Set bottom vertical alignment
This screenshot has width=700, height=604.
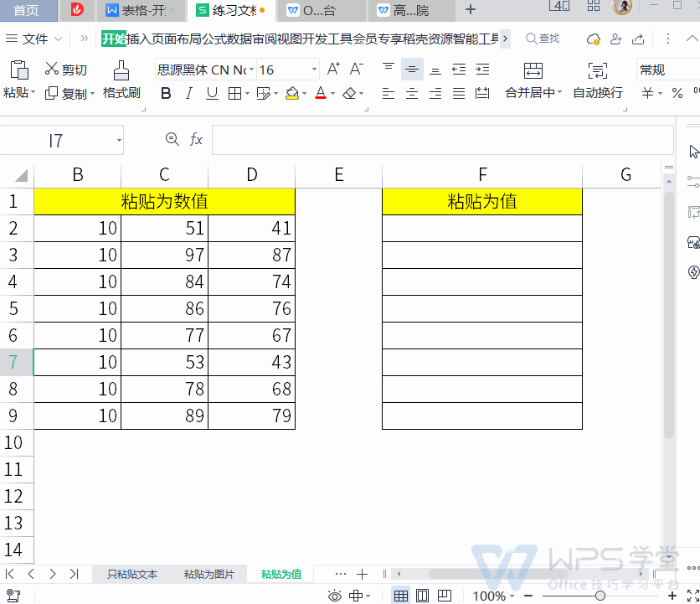[x=435, y=70]
